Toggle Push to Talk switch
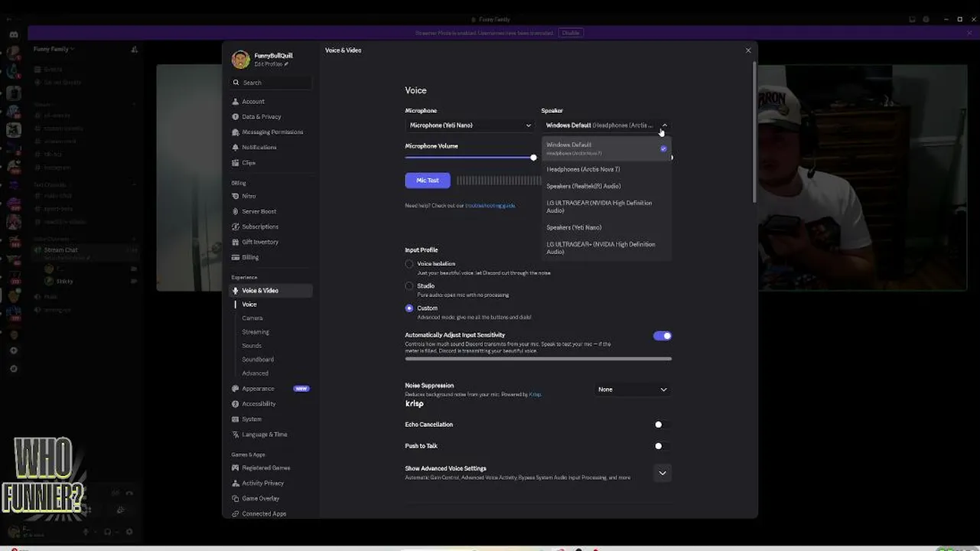980x551 pixels. tap(663, 446)
